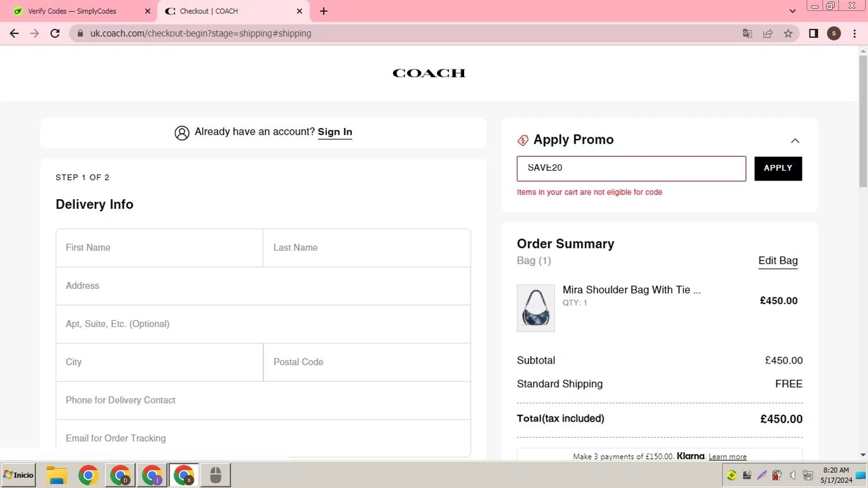Open the Inicio start menu

pyautogui.click(x=19, y=475)
